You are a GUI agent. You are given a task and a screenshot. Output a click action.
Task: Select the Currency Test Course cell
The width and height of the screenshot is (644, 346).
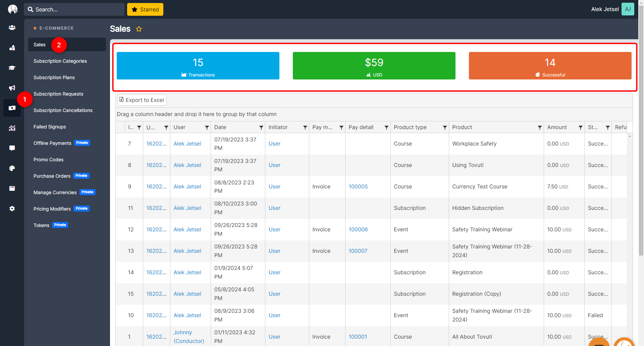point(496,186)
